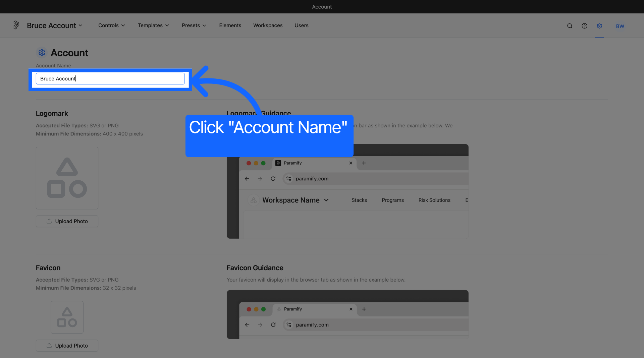The image size is (644, 358).
Task: Expand the Presets menu
Action: [194, 25]
